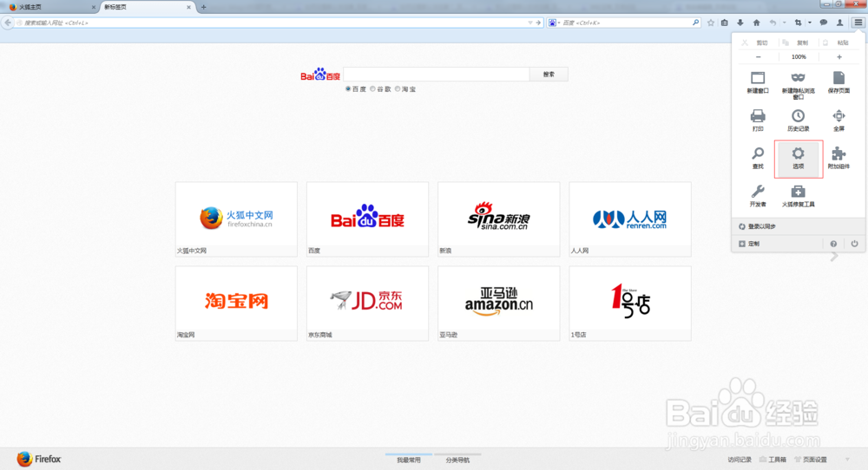The width and height of the screenshot is (868, 470).
Task: Click the chat bubble icon in toolbar
Action: [823, 23]
